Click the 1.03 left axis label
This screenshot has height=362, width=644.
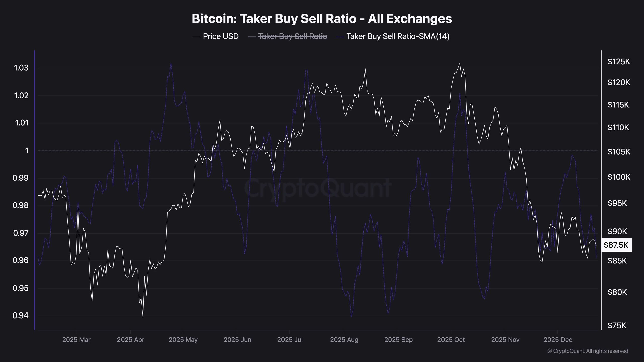click(21, 68)
